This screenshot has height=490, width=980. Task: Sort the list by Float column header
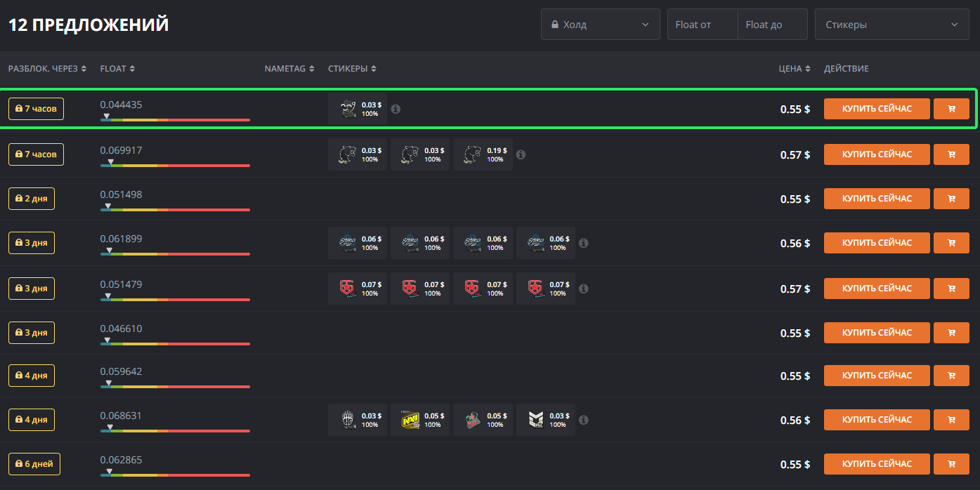[117, 69]
